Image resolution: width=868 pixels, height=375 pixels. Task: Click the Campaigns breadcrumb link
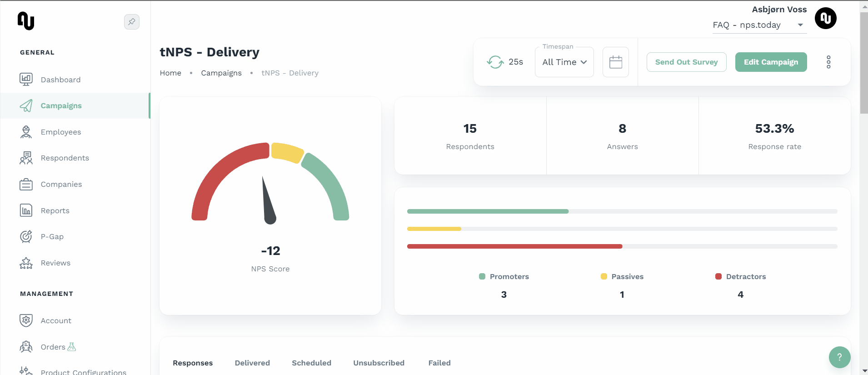[221, 73]
